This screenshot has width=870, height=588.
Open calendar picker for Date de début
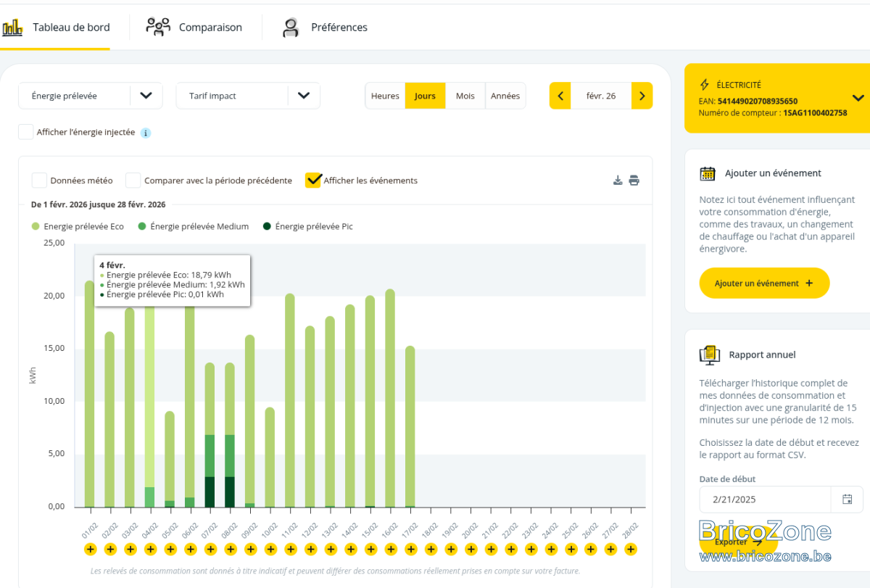click(x=847, y=499)
